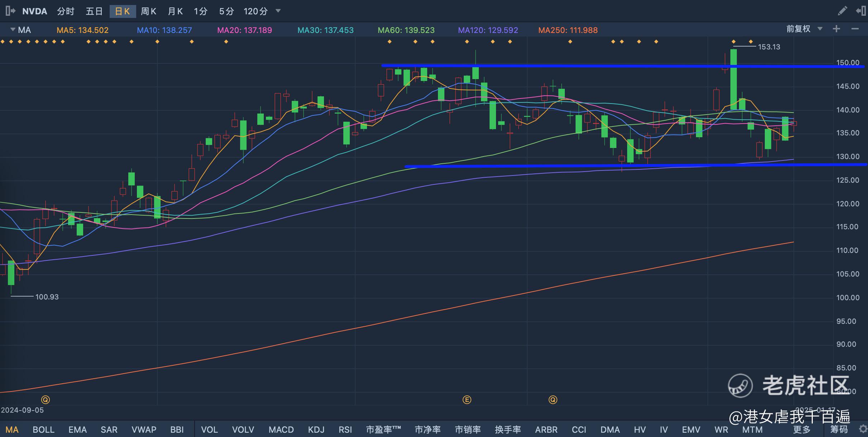
Task: Click the MA30: 137.453 value
Action: (x=325, y=30)
